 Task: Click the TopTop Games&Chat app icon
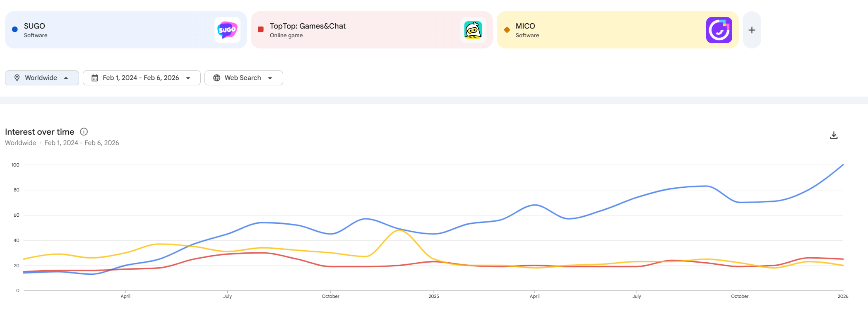(473, 30)
